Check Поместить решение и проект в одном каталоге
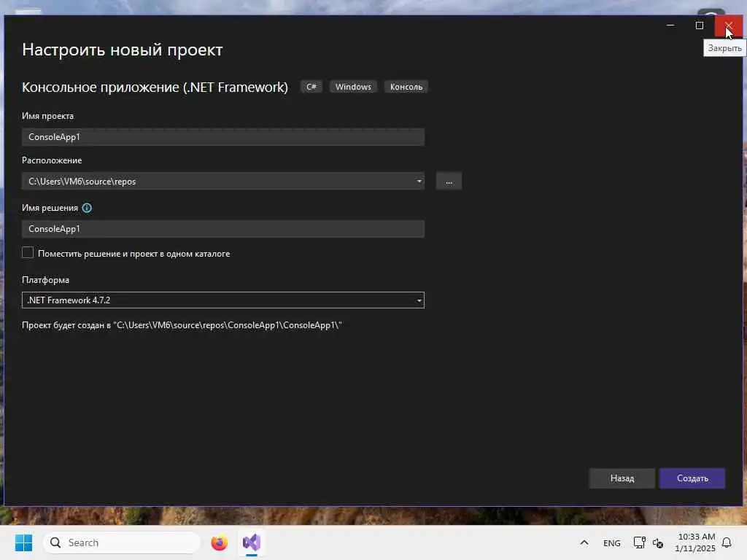 [x=28, y=252]
